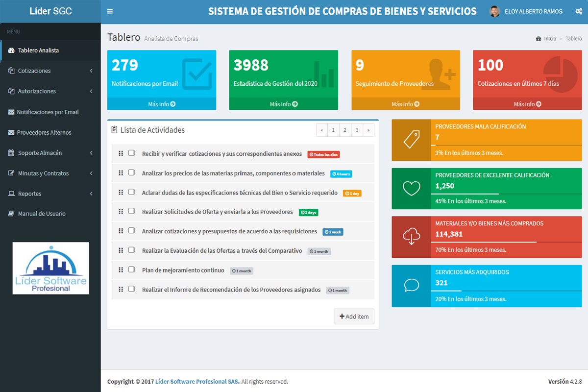Click 'Más info' on the Notificaciones por Email card

162,104
